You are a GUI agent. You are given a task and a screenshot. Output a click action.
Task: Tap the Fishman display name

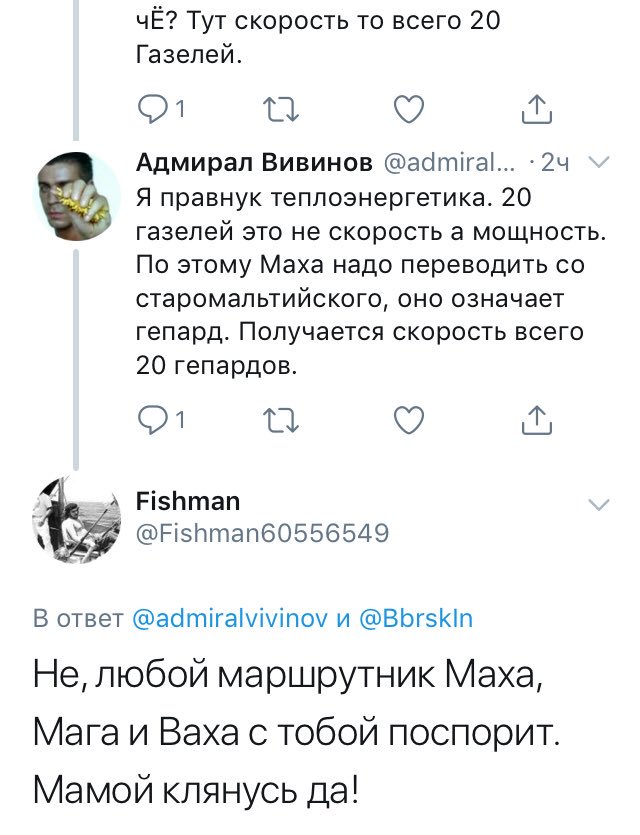[x=187, y=501]
